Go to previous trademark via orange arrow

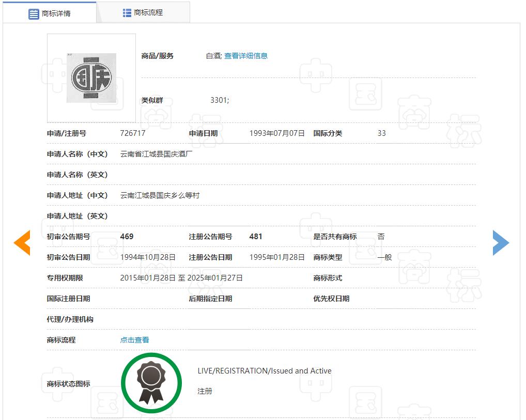click(x=22, y=243)
